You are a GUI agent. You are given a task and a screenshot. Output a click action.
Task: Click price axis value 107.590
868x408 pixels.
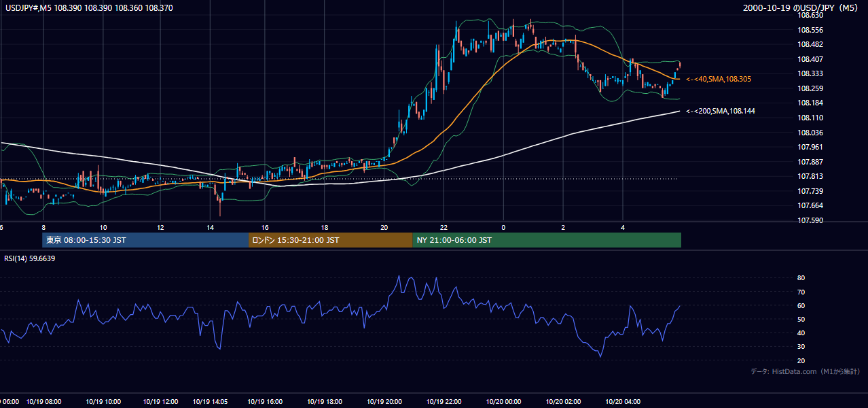[x=810, y=220]
